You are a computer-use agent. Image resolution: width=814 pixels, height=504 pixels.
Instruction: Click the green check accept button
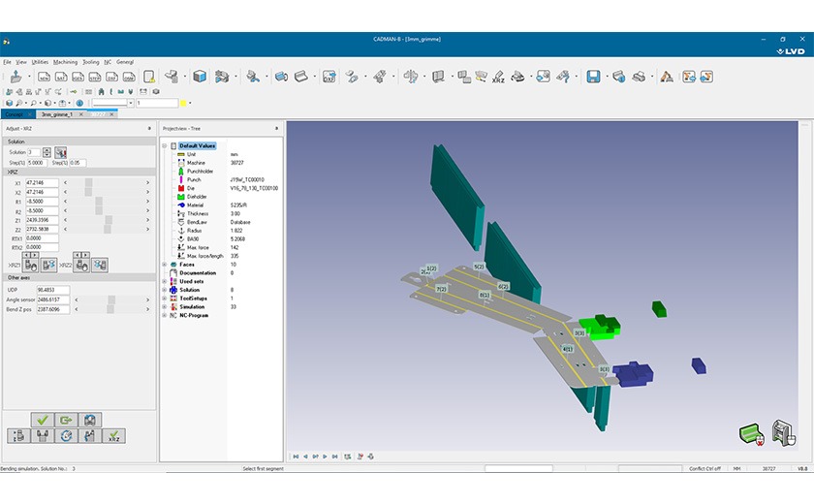pos(42,420)
